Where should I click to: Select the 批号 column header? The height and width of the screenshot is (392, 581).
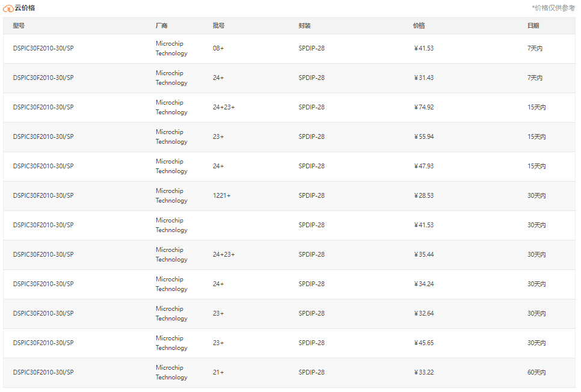pos(218,26)
